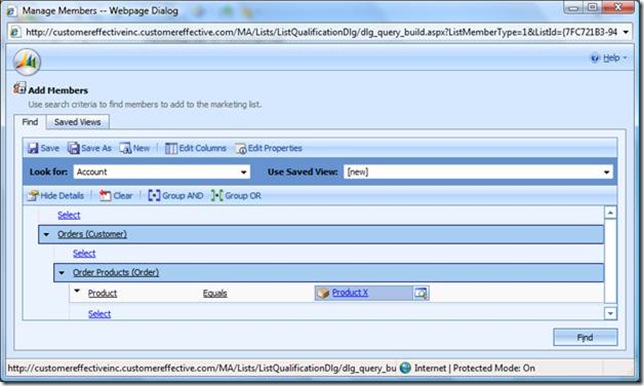Collapse the Orders (Customer) section arrow

coord(46,234)
